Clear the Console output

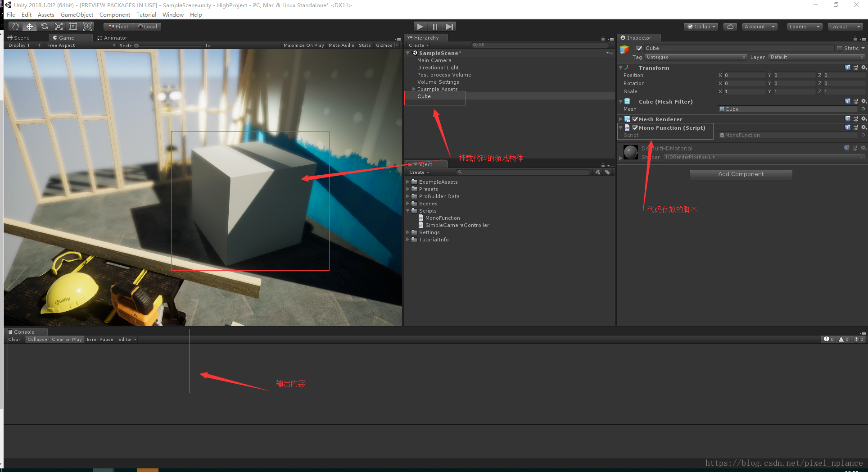(x=14, y=340)
